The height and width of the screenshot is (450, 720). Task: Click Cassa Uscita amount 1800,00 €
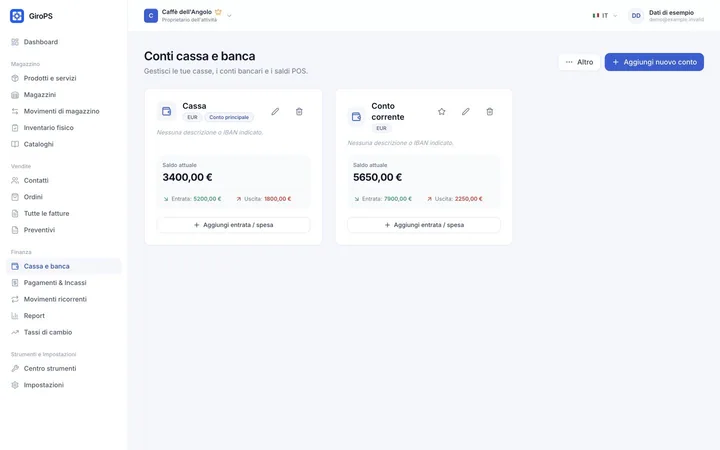278,199
